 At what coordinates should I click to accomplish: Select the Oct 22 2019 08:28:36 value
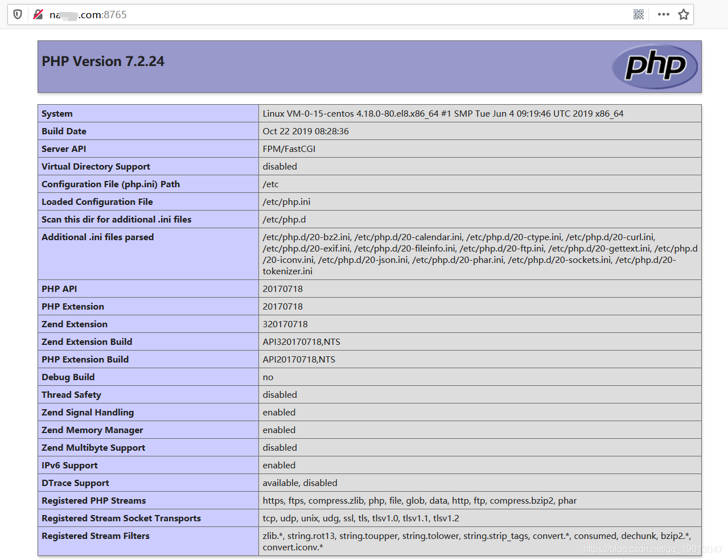306,131
